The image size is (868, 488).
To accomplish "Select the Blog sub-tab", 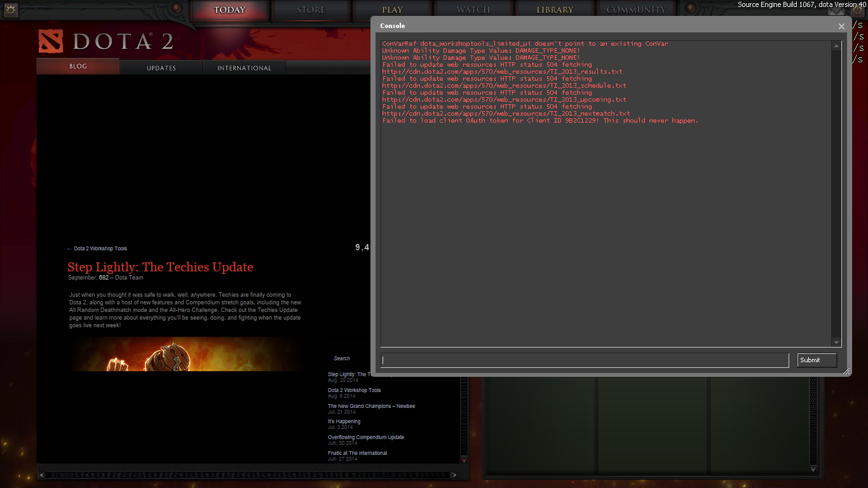I will [78, 66].
